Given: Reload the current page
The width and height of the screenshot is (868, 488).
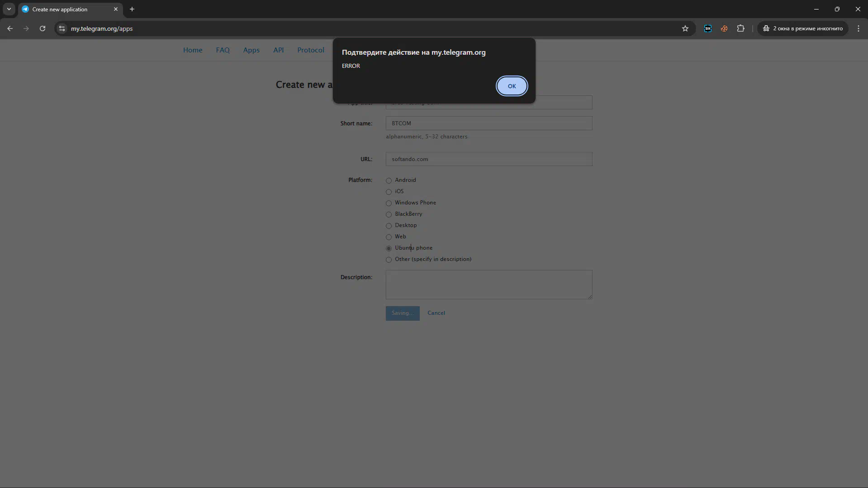Looking at the screenshot, I should click(x=43, y=28).
